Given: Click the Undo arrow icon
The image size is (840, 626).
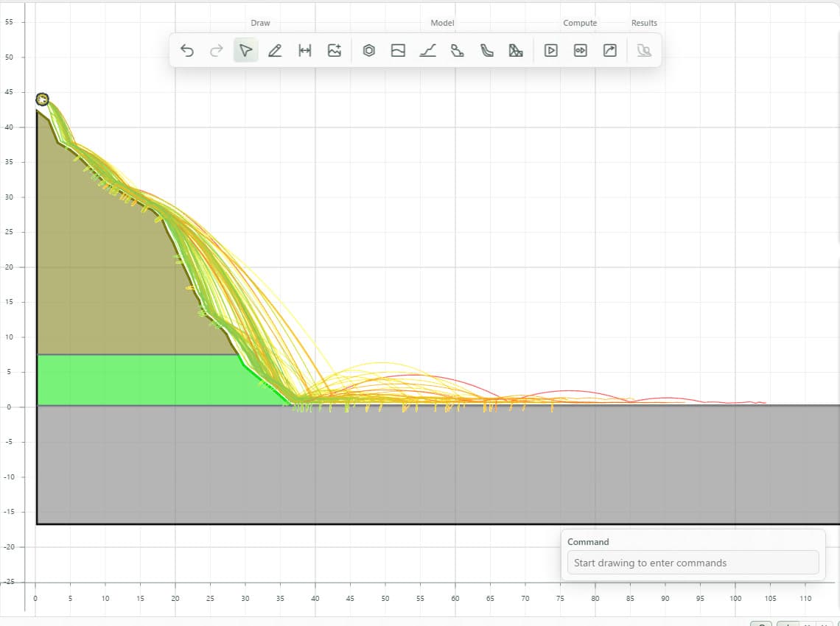Looking at the screenshot, I should click(187, 50).
